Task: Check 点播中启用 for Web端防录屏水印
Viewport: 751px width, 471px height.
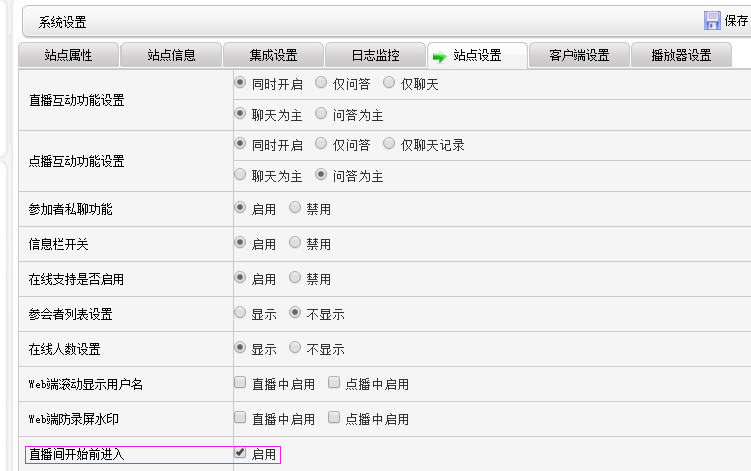Action: [334, 418]
